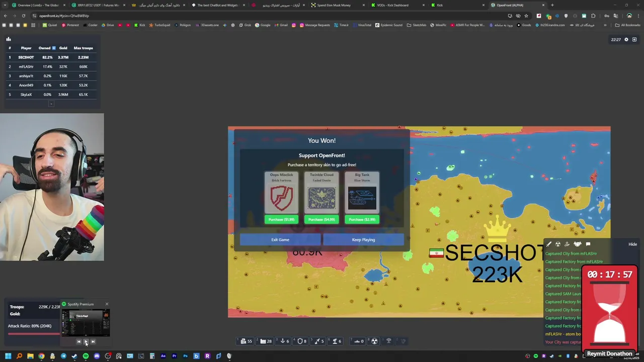The height and width of the screenshot is (362, 644).
Task: Adjust the Attack Ratio slider
Action: [33, 333]
